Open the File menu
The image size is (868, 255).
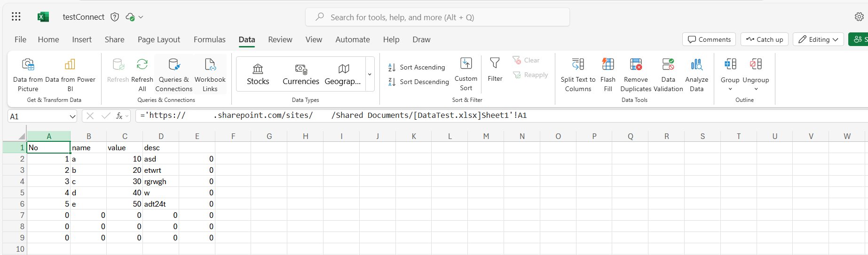coord(20,39)
